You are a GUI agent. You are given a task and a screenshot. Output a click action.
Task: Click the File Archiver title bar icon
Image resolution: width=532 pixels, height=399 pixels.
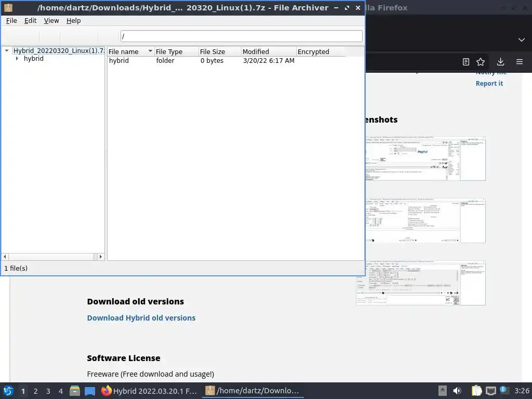[8, 7]
